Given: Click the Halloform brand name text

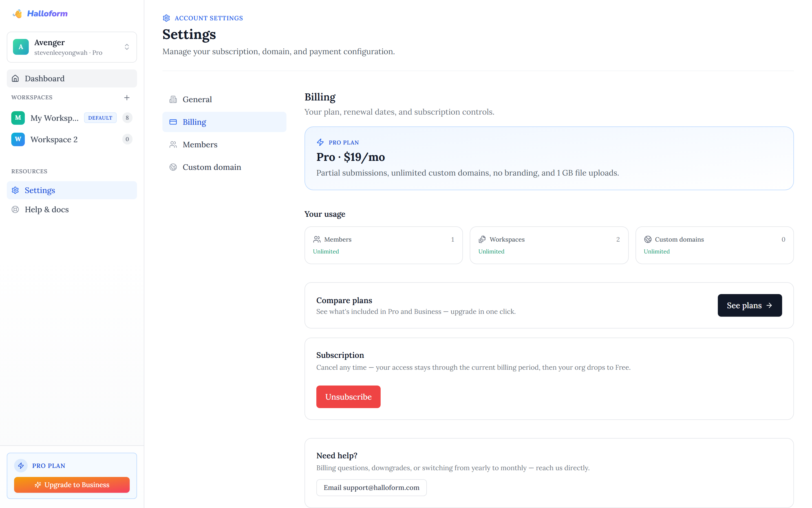Looking at the screenshot, I should (47, 14).
